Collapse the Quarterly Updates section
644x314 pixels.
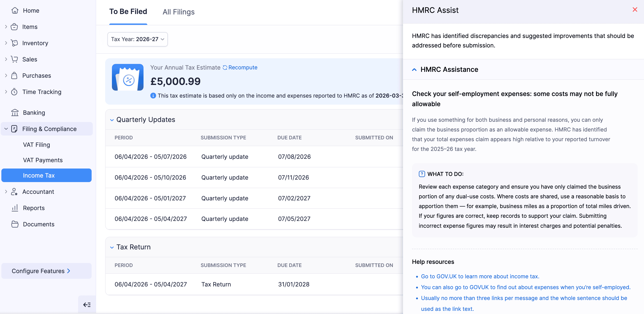112,120
